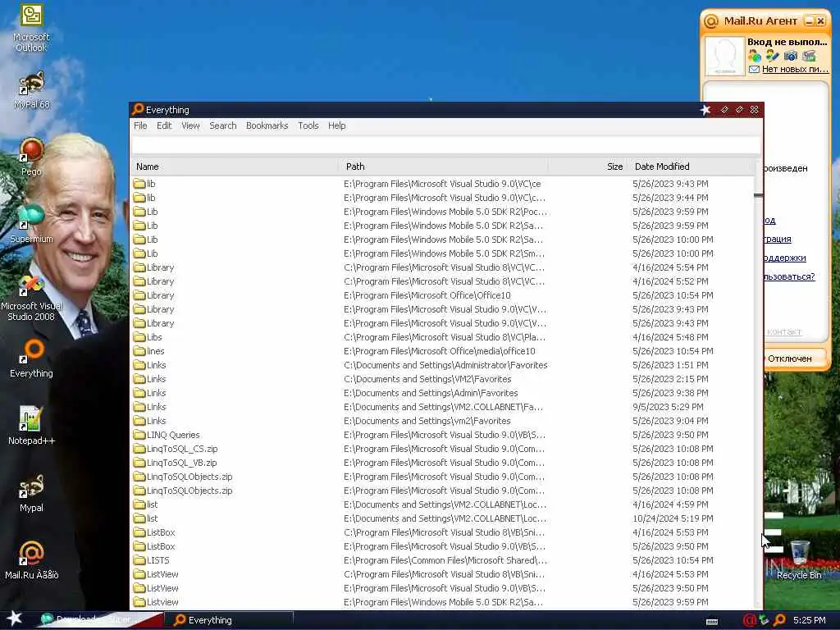Sort results by the Path column header

[x=443, y=167]
